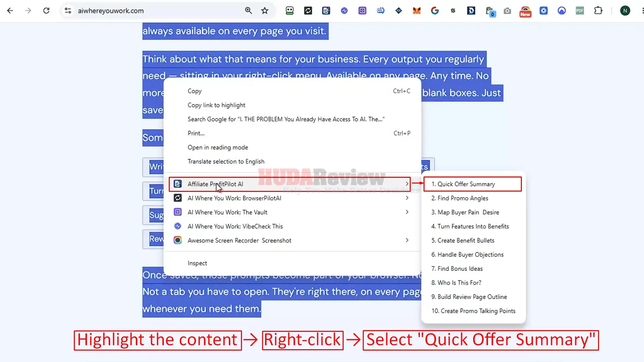The height and width of the screenshot is (362, 644).
Task: Open The Vault extension in toolbar
Action: pyautogui.click(x=362, y=11)
